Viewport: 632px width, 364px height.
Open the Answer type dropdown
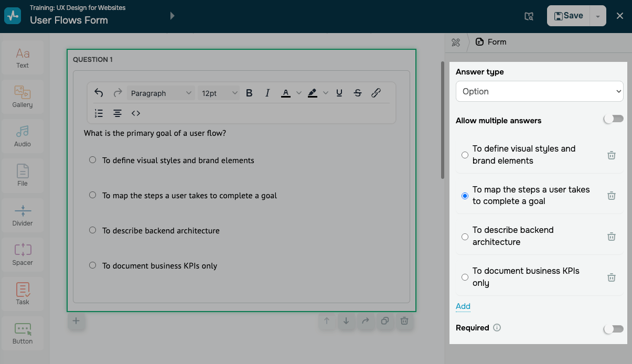point(539,91)
